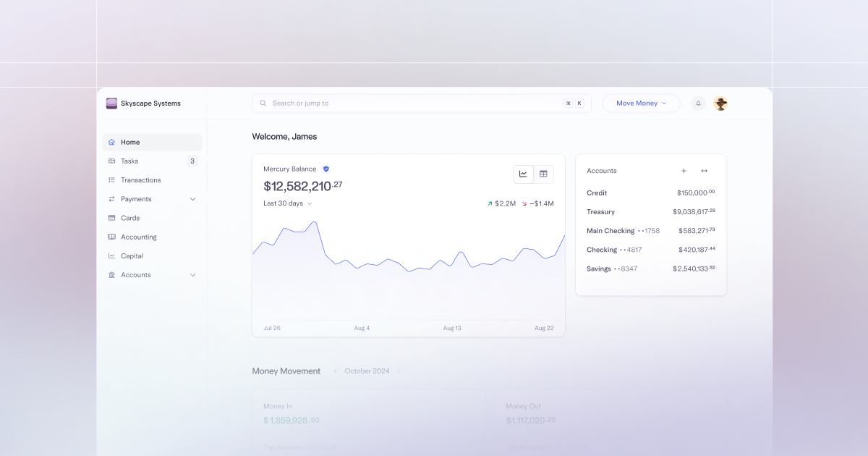This screenshot has height=456, width=868.
Task: Click the Payments arrows icon
Action: click(111, 199)
